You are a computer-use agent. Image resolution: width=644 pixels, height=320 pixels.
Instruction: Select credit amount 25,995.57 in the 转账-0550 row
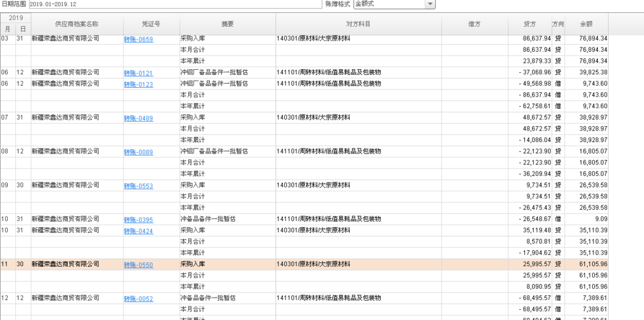[x=536, y=264]
